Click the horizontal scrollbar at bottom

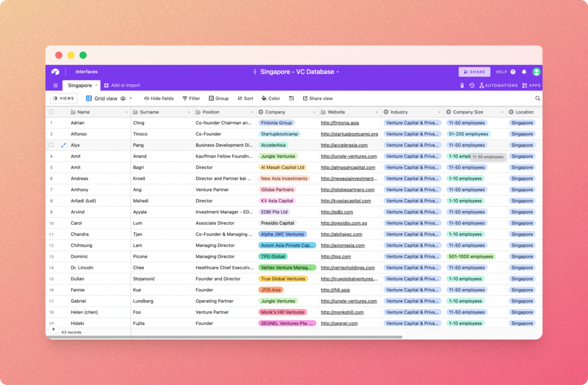coord(224,337)
